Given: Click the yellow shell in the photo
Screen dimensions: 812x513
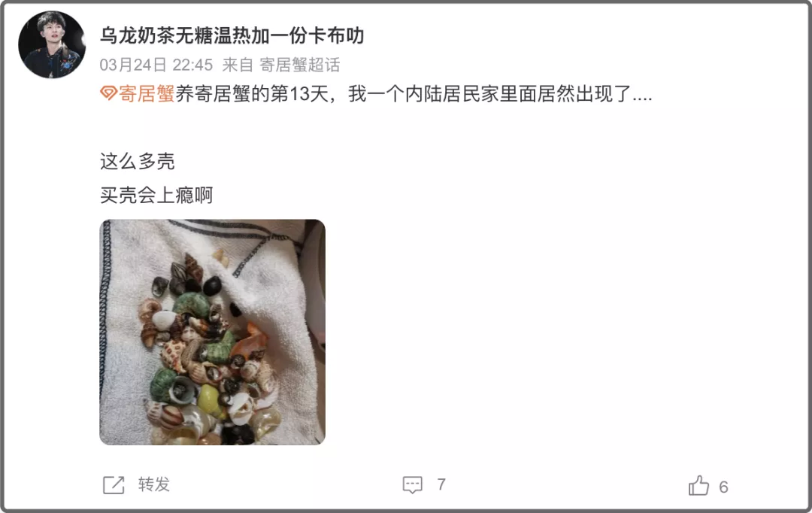Looking at the screenshot, I should (210, 401).
